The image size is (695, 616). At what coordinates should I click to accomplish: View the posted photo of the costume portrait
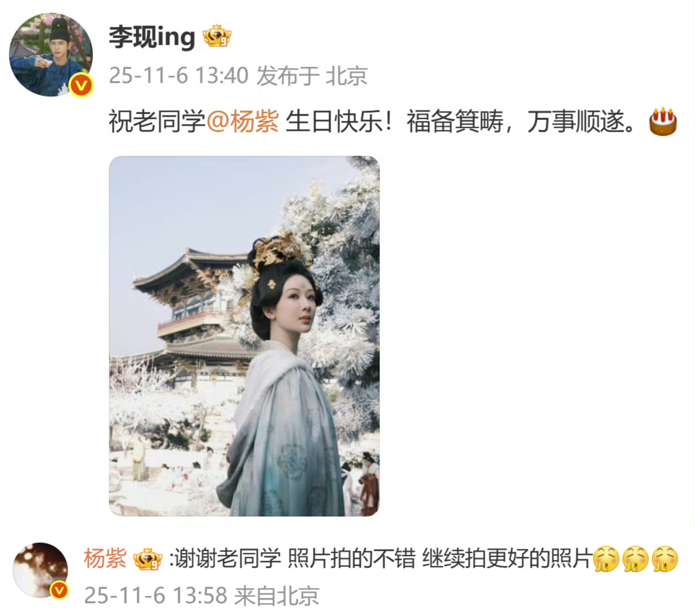244,336
